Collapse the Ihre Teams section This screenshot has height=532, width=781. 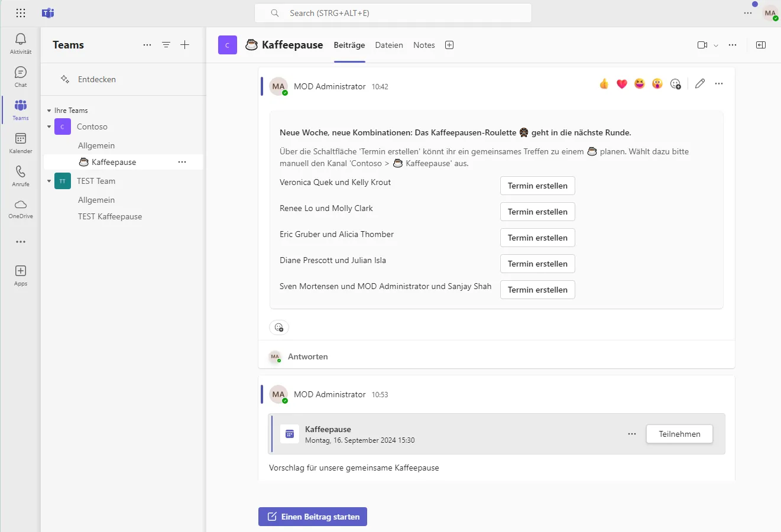pyautogui.click(x=49, y=111)
